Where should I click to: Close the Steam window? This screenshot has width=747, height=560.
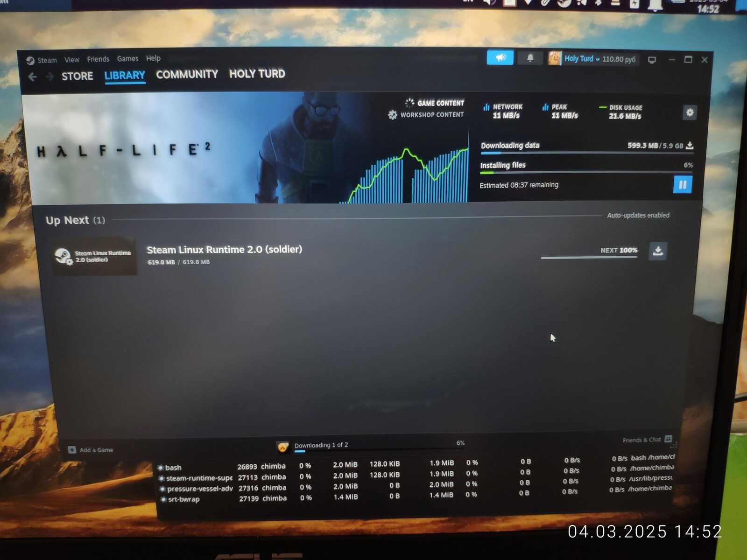coord(705,60)
